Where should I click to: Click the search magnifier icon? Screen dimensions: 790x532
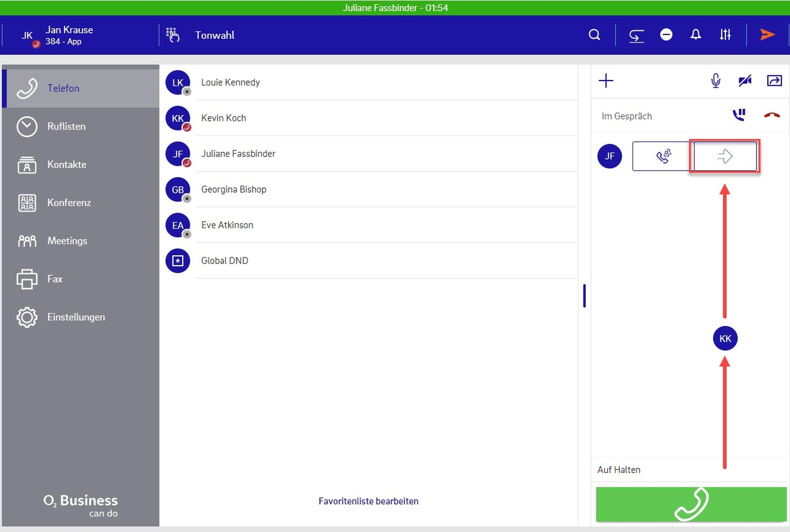[594, 35]
